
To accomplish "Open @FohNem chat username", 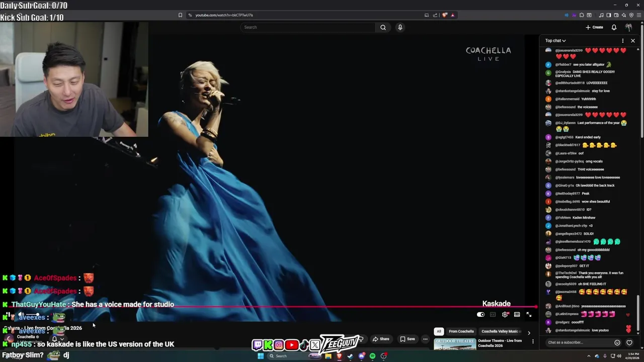I will (x=563, y=218).
